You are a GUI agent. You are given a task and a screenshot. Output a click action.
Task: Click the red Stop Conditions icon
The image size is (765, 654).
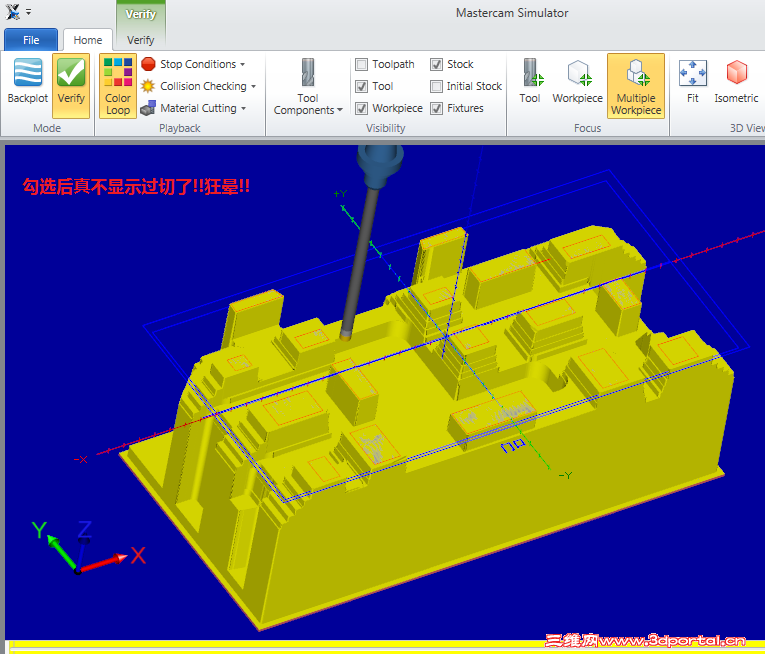click(x=148, y=64)
